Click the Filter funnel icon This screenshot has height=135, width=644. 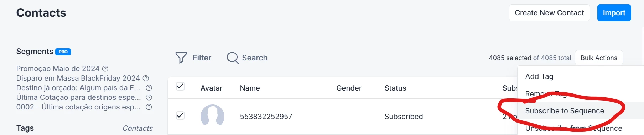(181, 58)
